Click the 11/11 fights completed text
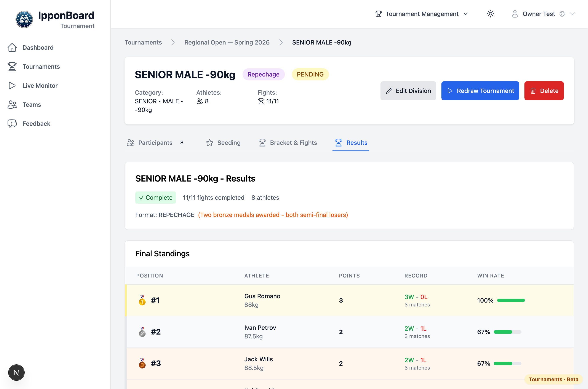Viewport: 588px width, 389px height. 214,198
